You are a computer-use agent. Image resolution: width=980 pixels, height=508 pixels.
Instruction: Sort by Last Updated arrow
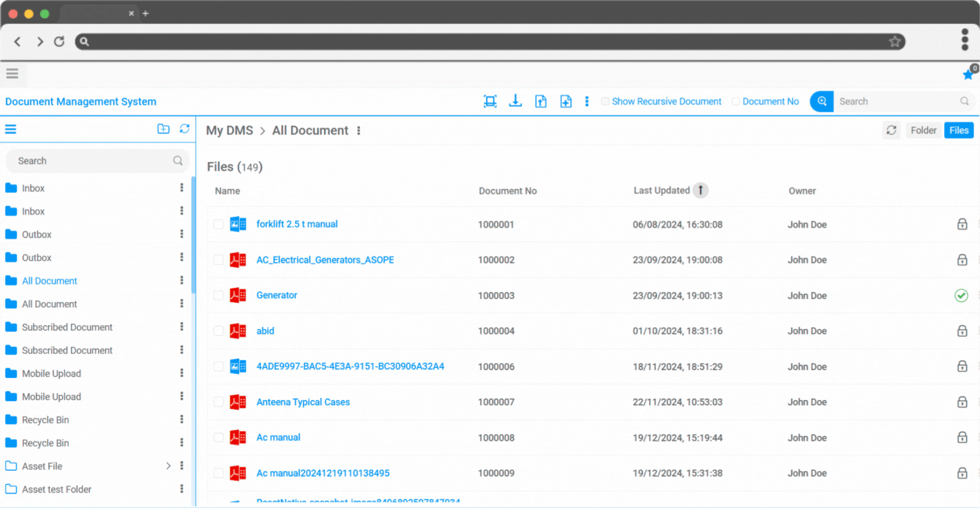700,190
